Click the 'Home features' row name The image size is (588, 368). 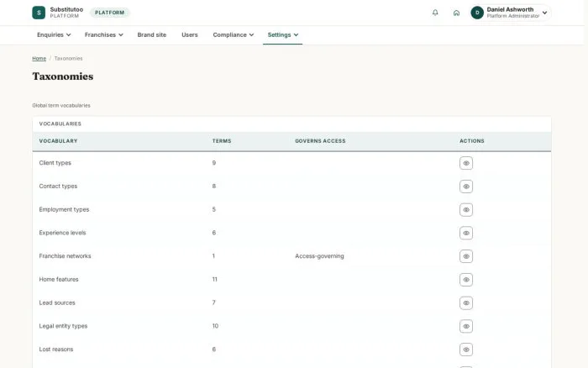[x=59, y=279]
